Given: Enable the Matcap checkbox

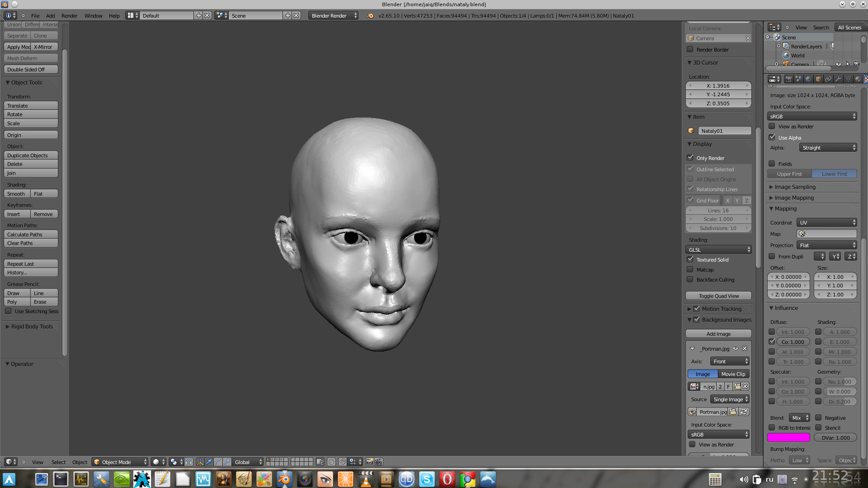Looking at the screenshot, I should click(690, 270).
